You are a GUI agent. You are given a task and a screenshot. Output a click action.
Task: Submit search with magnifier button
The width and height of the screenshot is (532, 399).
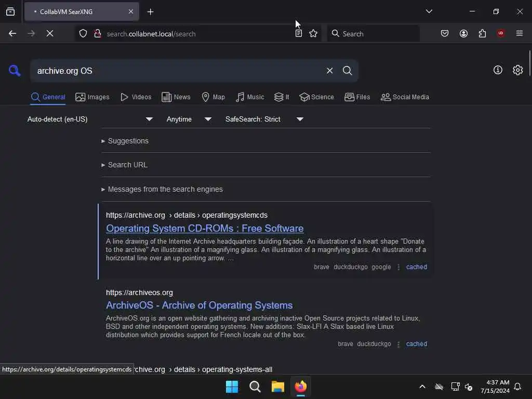click(348, 71)
